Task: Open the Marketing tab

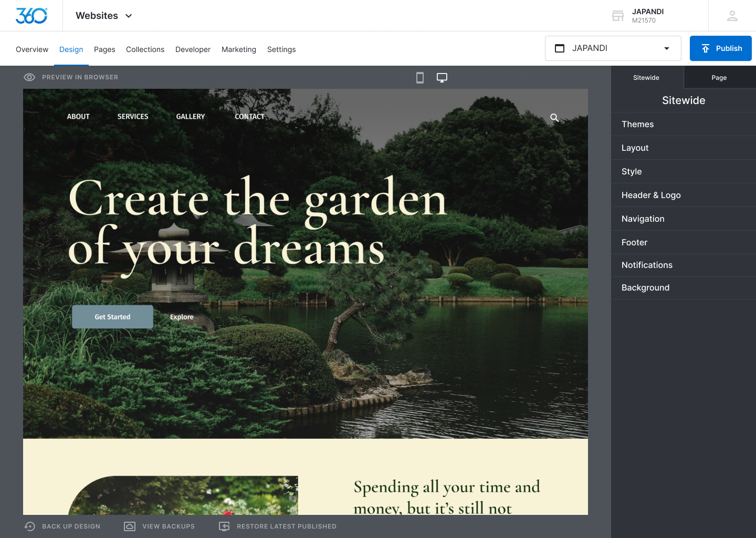Action: tap(239, 49)
